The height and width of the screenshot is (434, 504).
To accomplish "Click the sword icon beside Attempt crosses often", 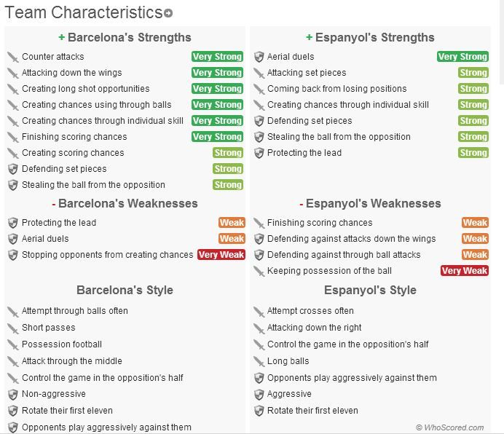I will [x=259, y=311].
